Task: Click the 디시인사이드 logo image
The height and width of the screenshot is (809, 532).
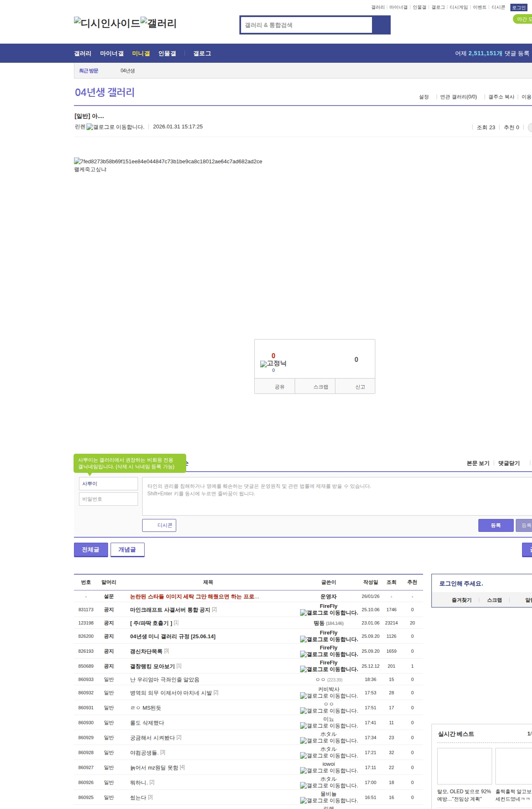Action: [107, 23]
